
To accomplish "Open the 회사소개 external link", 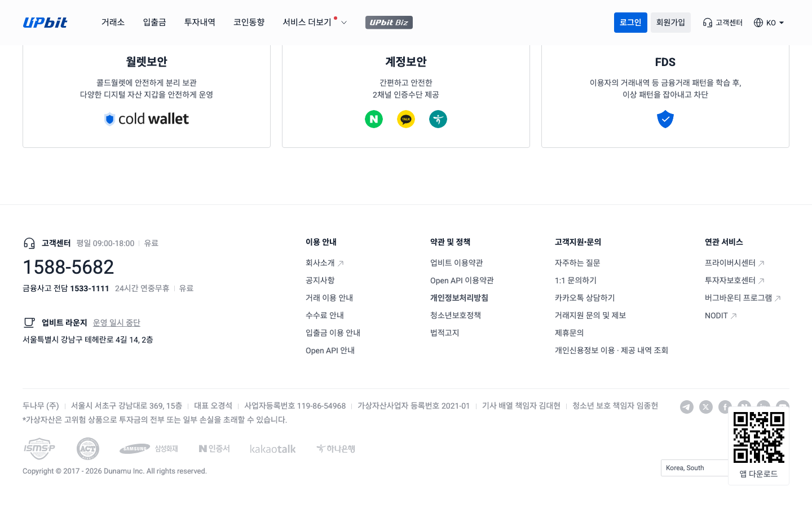I will (x=325, y=263).
